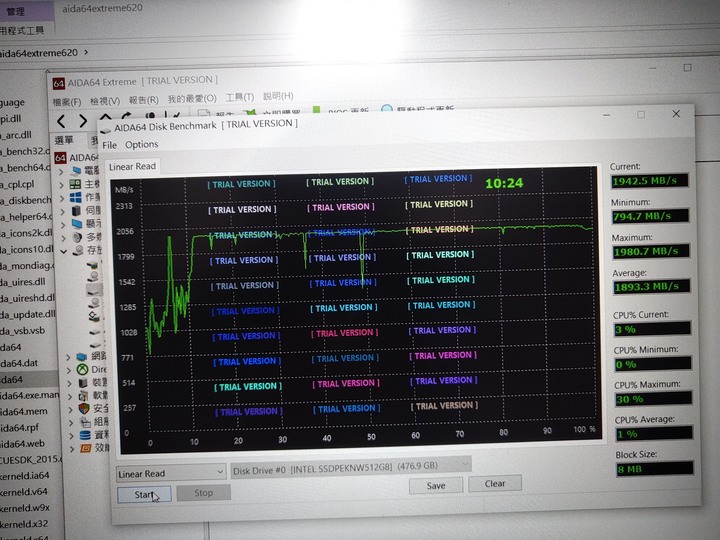The height and width of the screenshot is (540, 720).
Task: Select the Motherboard (主機板) tree icon
Action: point(75,184)
